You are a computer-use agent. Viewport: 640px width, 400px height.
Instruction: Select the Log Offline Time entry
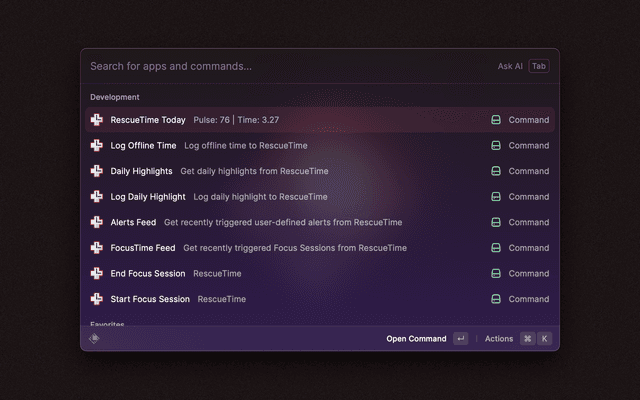[143, 145]
